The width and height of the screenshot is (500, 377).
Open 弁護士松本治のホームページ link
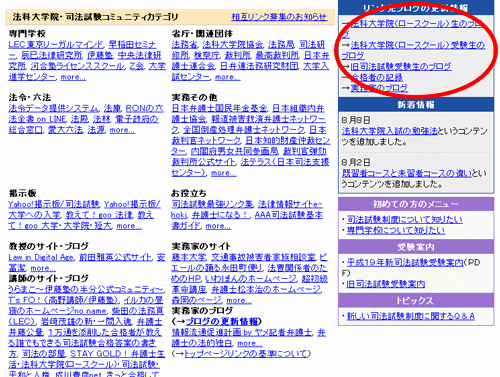click(266, 289)
